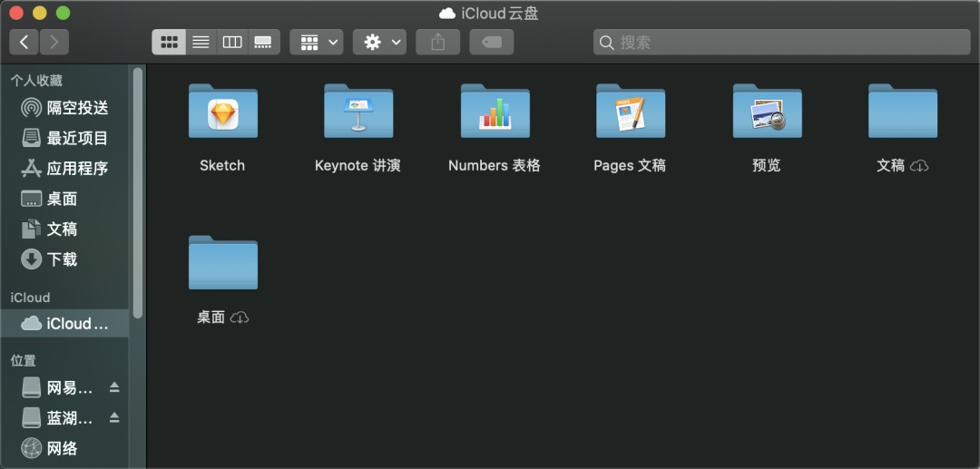
Task: Click the Numbers 表格 label text
Action: [x=495, y=165]
